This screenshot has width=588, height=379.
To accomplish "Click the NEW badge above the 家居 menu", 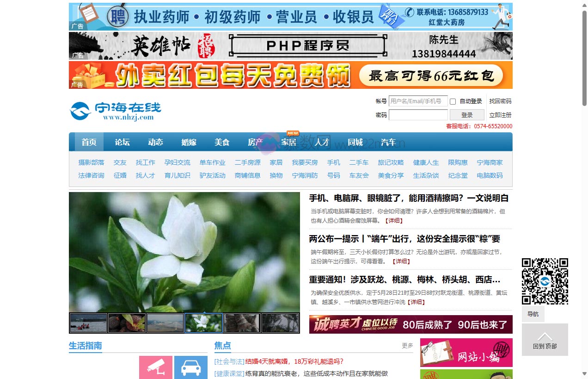I will coord(292,133).
